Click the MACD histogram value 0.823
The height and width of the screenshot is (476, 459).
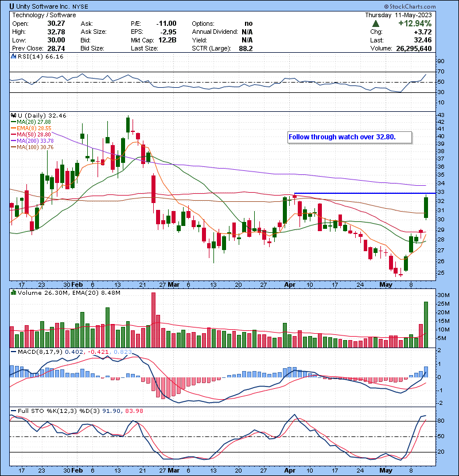pyautogui.click(x=123, y=352)
